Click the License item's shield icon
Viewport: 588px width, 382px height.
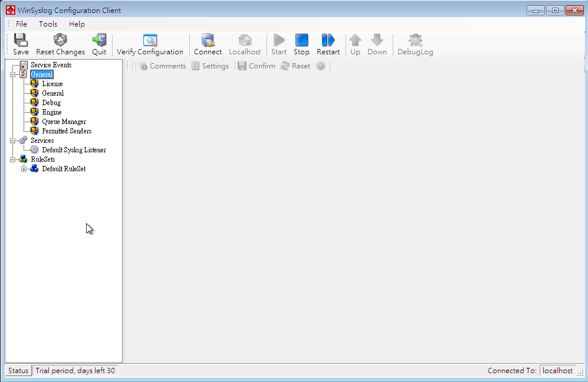pos(34,83)
